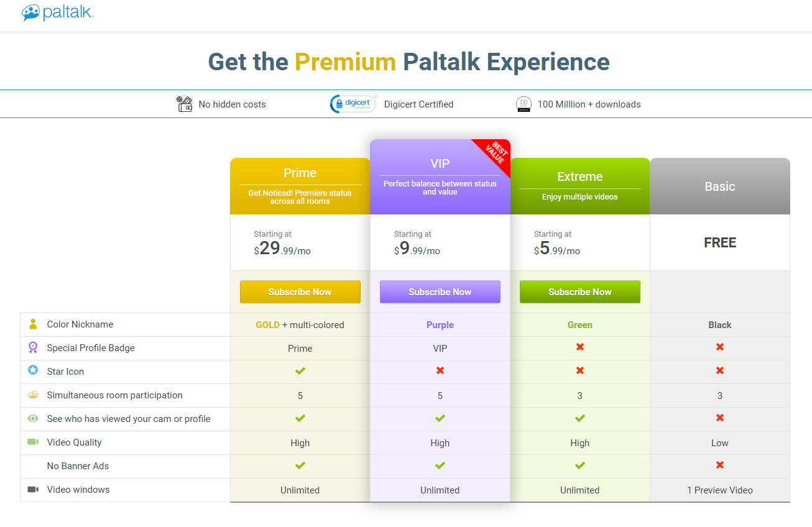Click the blue Star Icon symbol

[x=33, y=370]
